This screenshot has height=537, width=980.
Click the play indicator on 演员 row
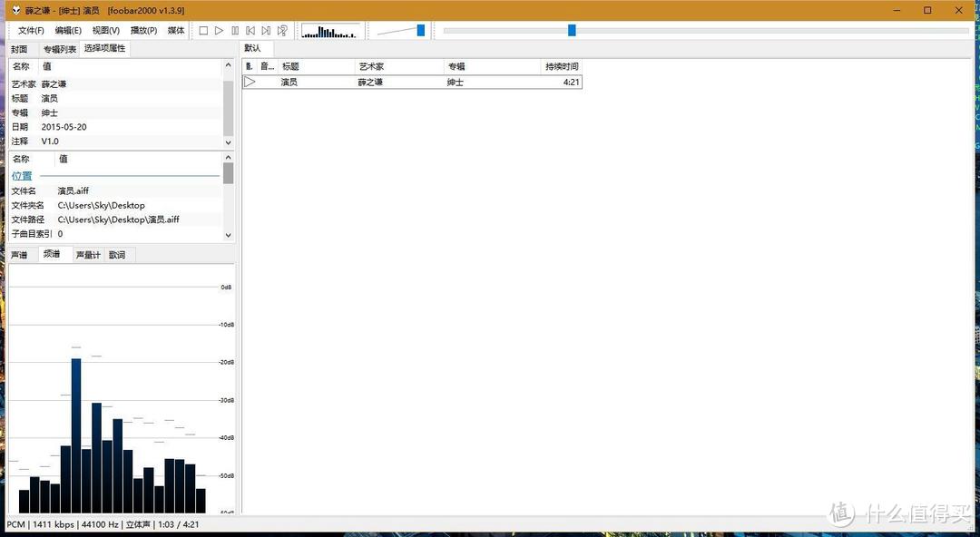click(x=250, y=82)
